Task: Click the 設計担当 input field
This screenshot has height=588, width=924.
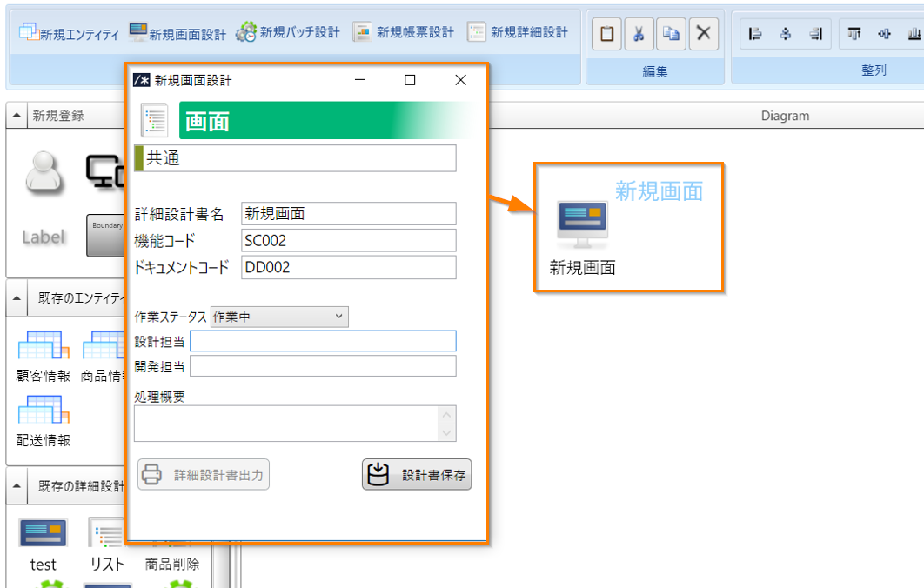Action: (323, 341)
